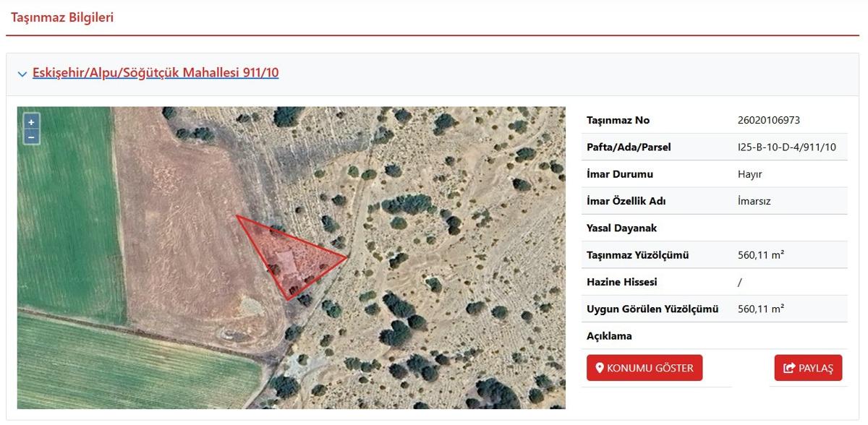Collapse the Eskişehir/Alpu/Söğütçük chevron
Screen dimensions: 868x425
pyautogui.click(x=22, y=74)
